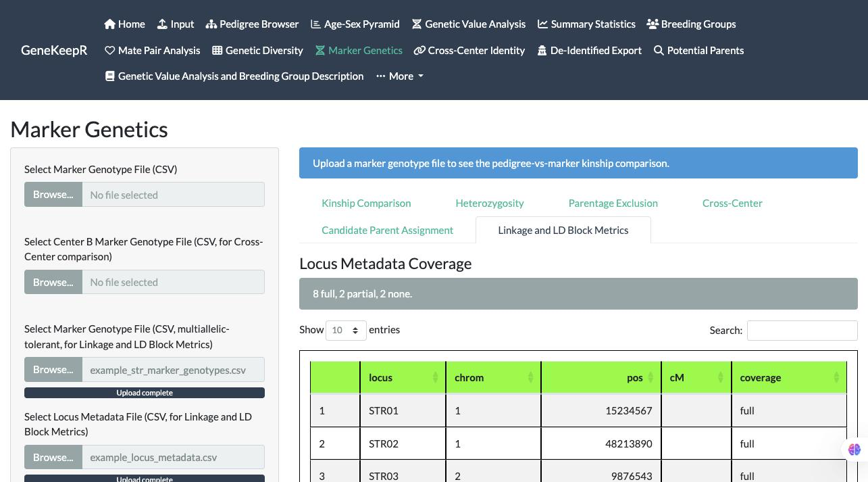Sort table by coverage column arrows
The image size is (868, 482).
point(836,378)
